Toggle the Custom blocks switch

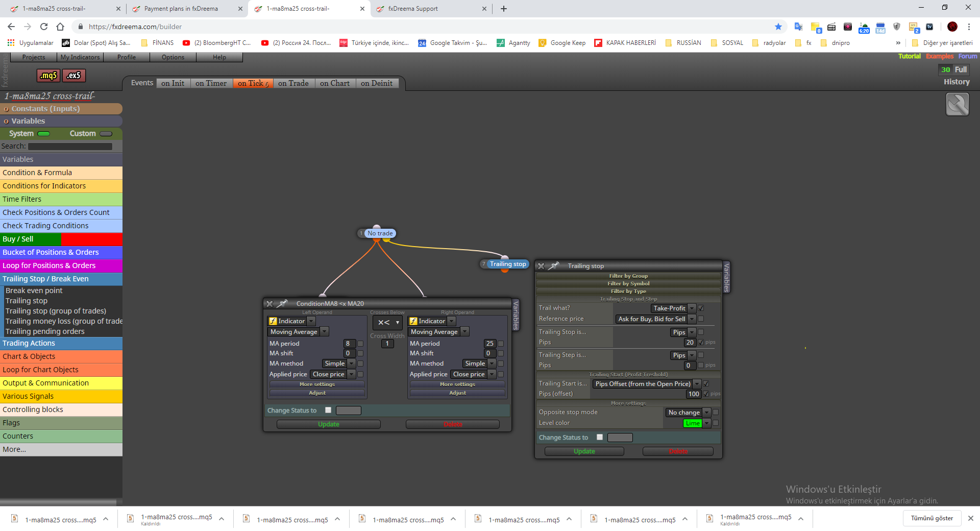click(106, 134)
